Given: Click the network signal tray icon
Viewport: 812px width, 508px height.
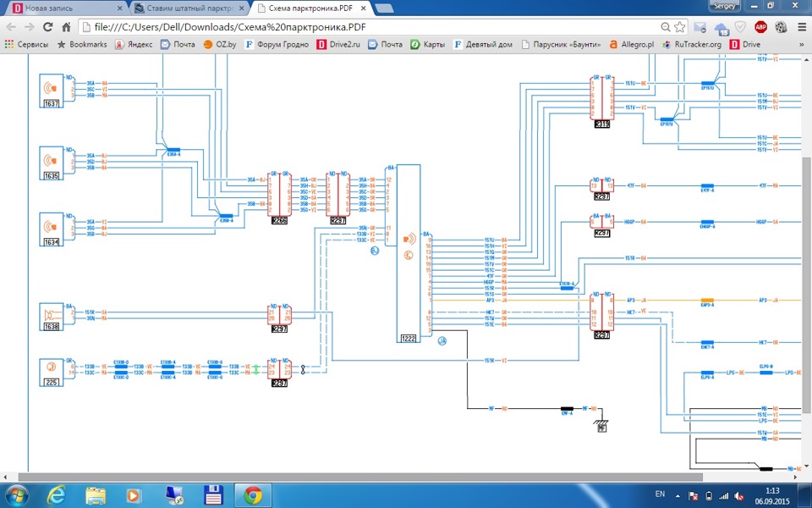Looking at the screenshot, I should tap(724, 496).
